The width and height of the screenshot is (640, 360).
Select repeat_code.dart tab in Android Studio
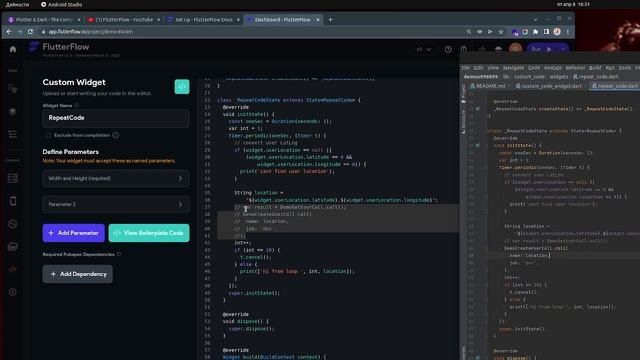(616, 86)
